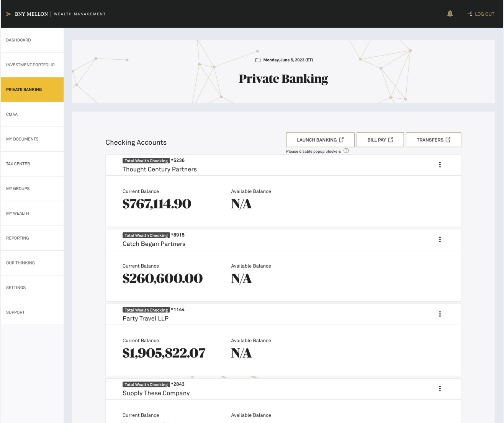Open Our Thinking page
Image resolution: width=504 pixels, height=423 pixels.
coord(32,263)
